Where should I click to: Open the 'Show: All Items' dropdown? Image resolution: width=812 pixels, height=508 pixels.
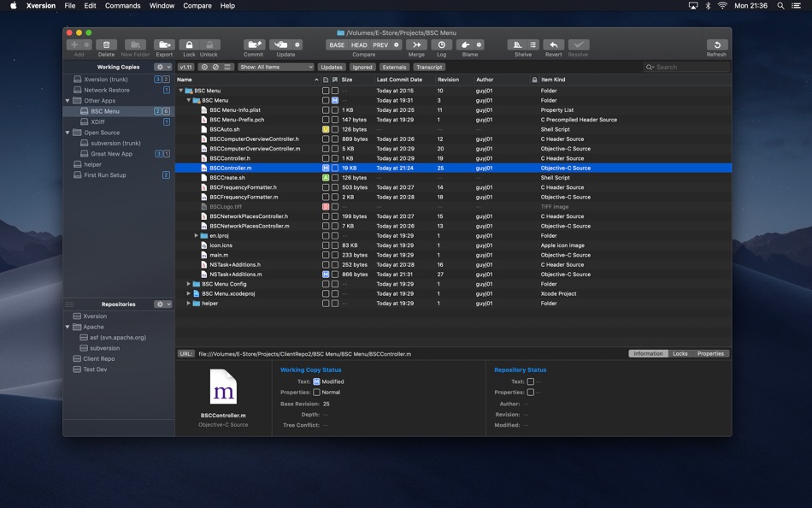[x=275, y=67]
